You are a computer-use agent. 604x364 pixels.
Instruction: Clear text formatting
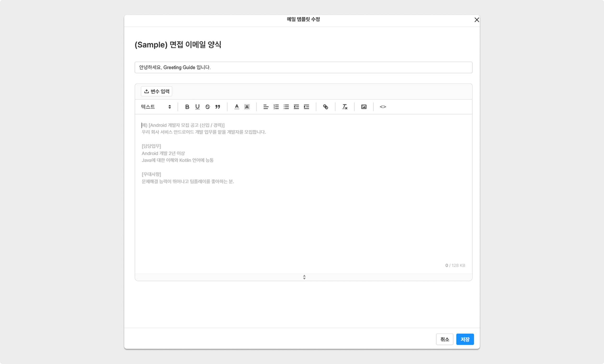coord(345,107)
